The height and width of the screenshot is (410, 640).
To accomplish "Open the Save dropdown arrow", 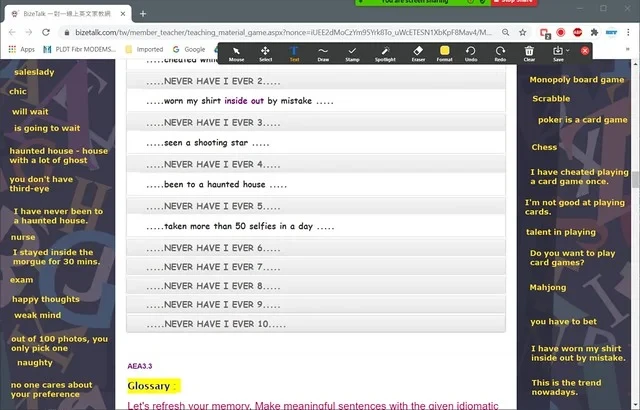I will click(x=567, y=51).
